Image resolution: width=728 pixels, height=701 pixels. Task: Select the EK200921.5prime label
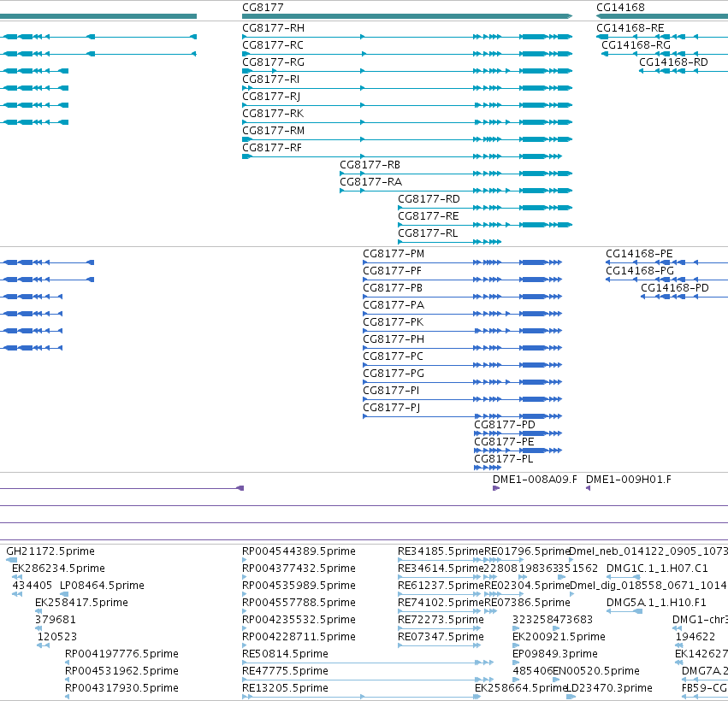coord(559,637)
